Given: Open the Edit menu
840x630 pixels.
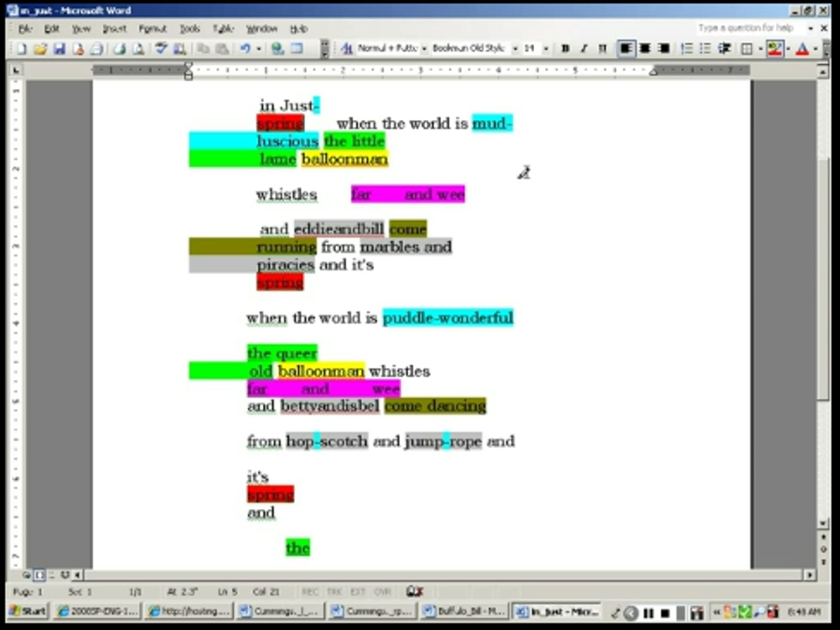Looking at the screenshot, I should pyautogui.click(x=52, y=29).
